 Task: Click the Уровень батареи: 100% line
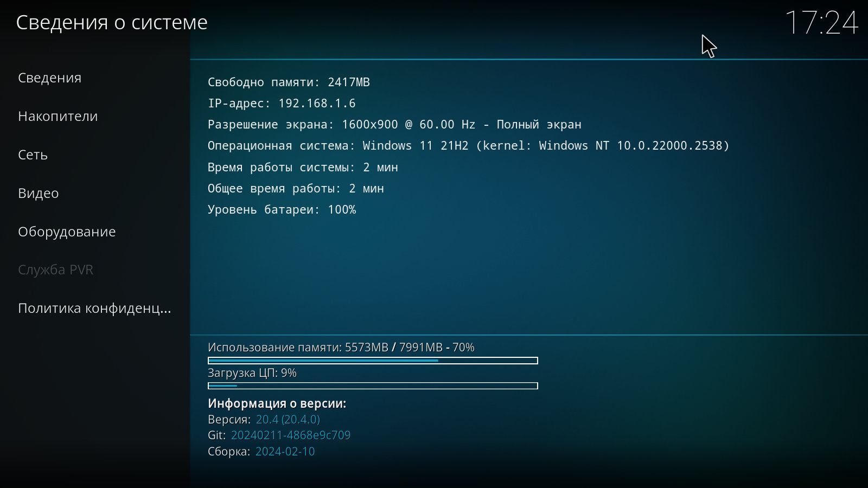[x=282, y=209]
